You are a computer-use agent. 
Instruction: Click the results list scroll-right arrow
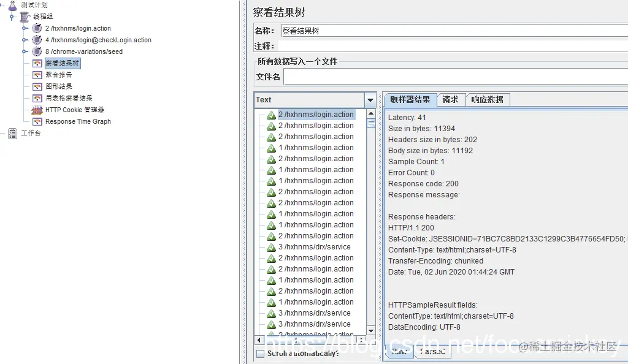tap(361, 340)
